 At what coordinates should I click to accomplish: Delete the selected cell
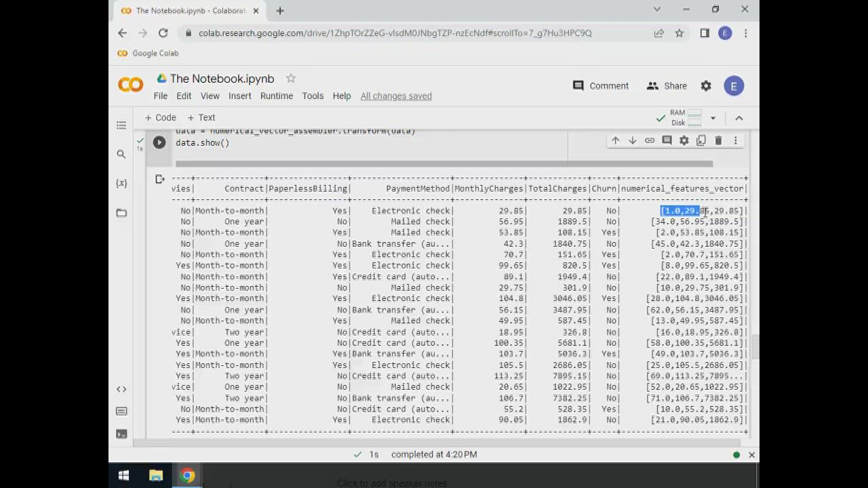[x=718, y=140]
